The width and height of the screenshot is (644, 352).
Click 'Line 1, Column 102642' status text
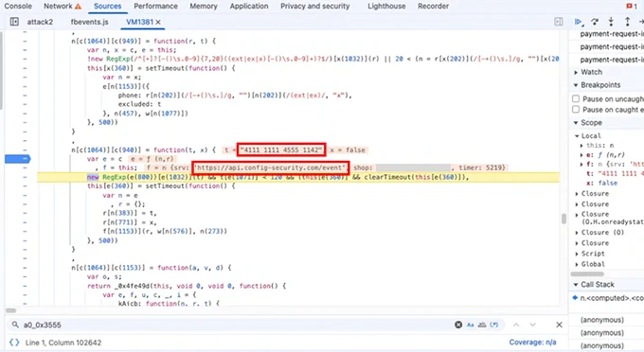[63, 343]
